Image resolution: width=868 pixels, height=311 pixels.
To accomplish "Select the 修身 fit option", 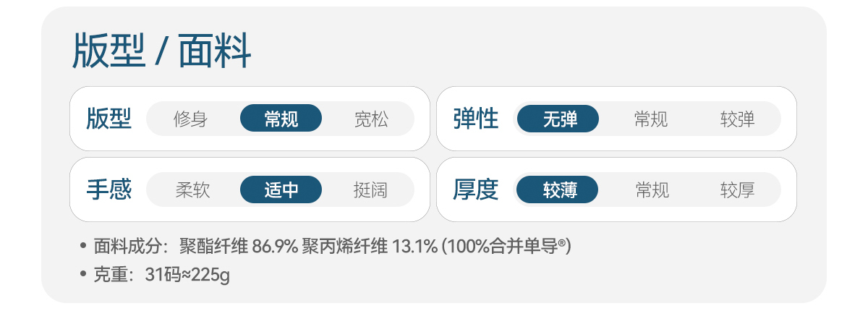I will [191, 119].
